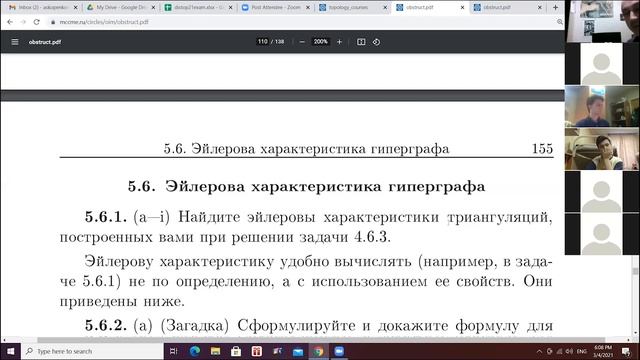Go back to the previous browser page

(x=10, y=22)
